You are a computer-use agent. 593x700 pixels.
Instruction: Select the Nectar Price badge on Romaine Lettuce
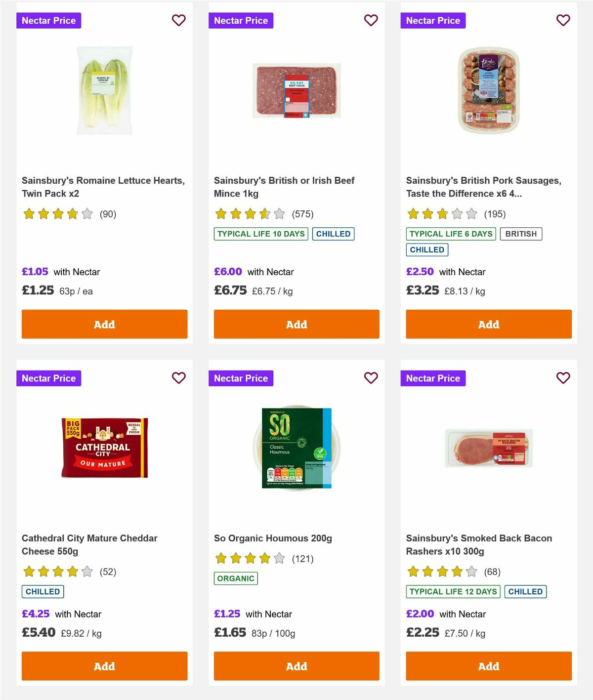[x=49, y=20]
